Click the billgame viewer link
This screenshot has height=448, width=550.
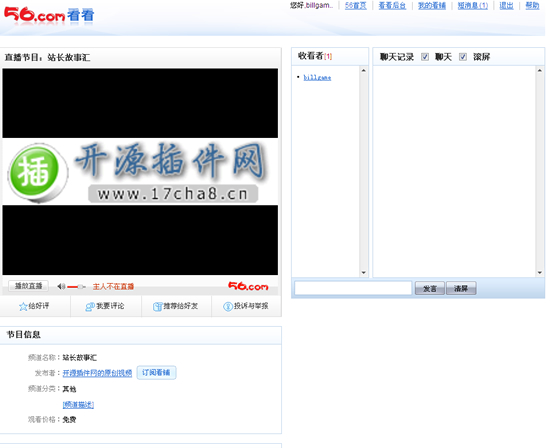point(317,78)
